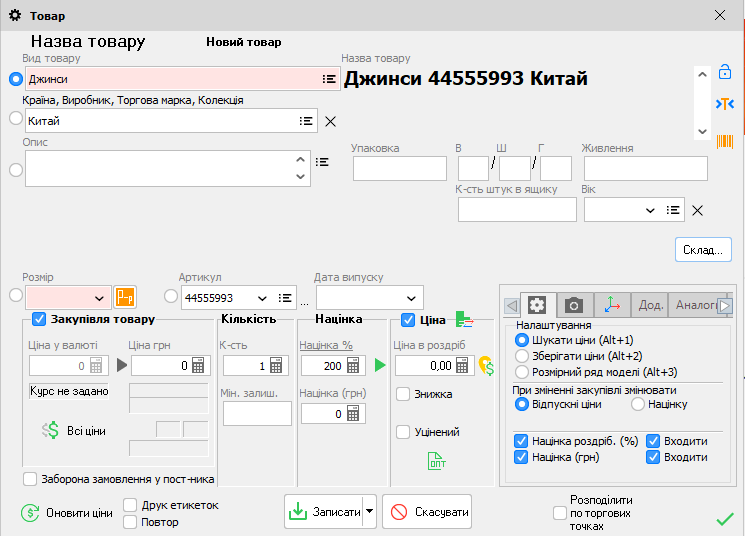Click the lock icon beside product name
Screen dimensions: 745x536
point(725,73)
